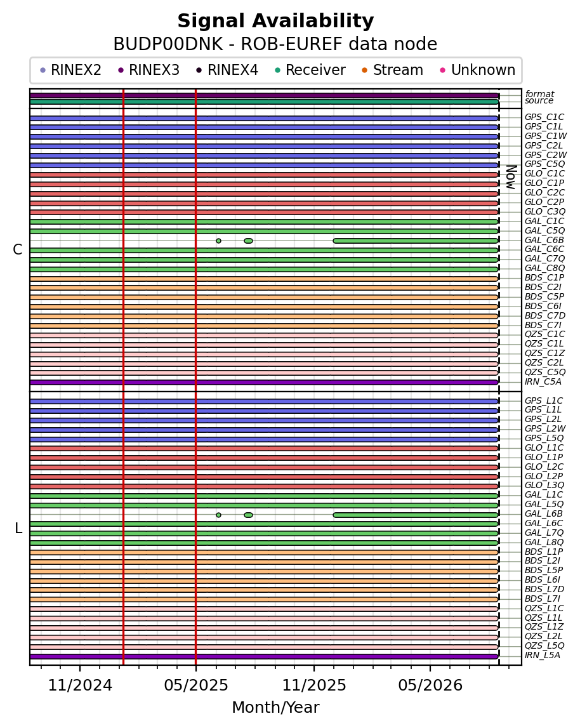Click the Stream legend dot
The image size is (580, 728).
[364, 70]
